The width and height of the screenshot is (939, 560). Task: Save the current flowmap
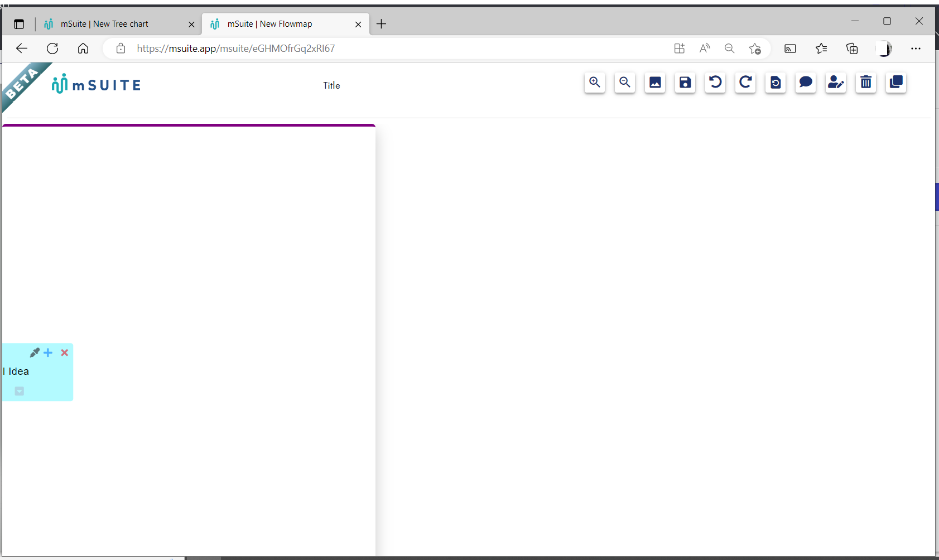pyautogui.click(x=685, y=83)
